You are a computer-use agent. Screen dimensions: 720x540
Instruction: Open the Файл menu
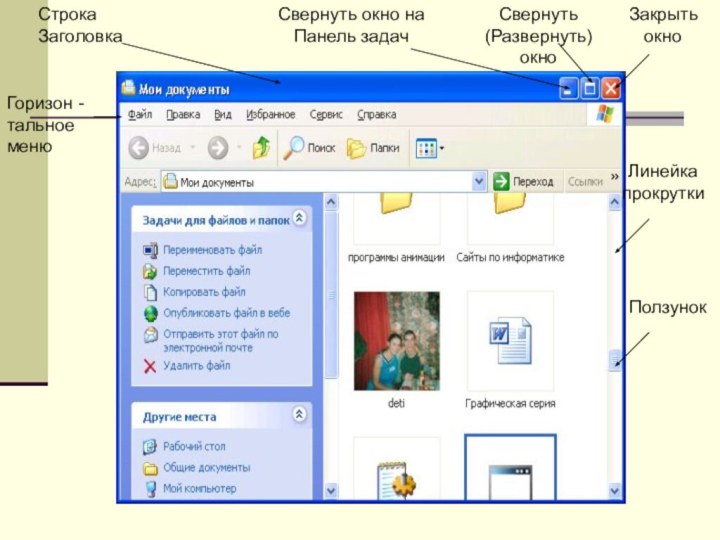click(140, 115)
